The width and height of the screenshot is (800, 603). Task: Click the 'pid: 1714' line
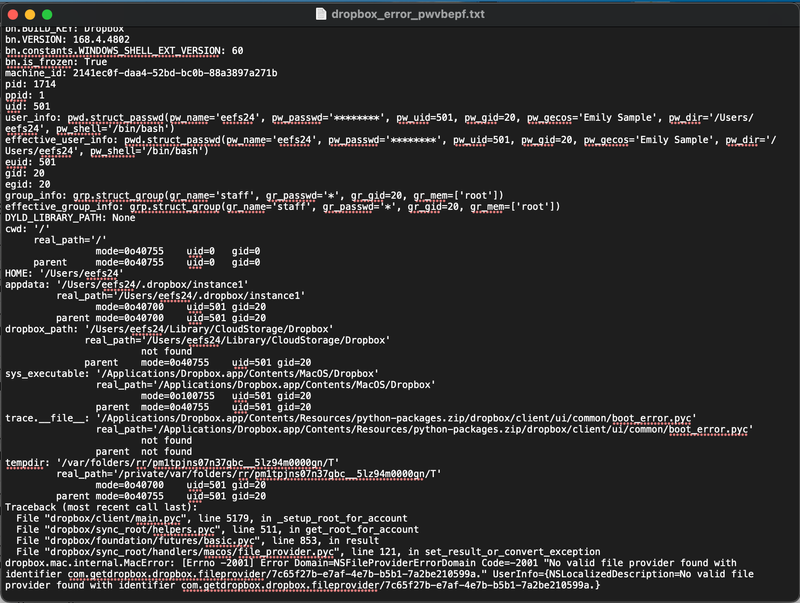click(32, 83)
